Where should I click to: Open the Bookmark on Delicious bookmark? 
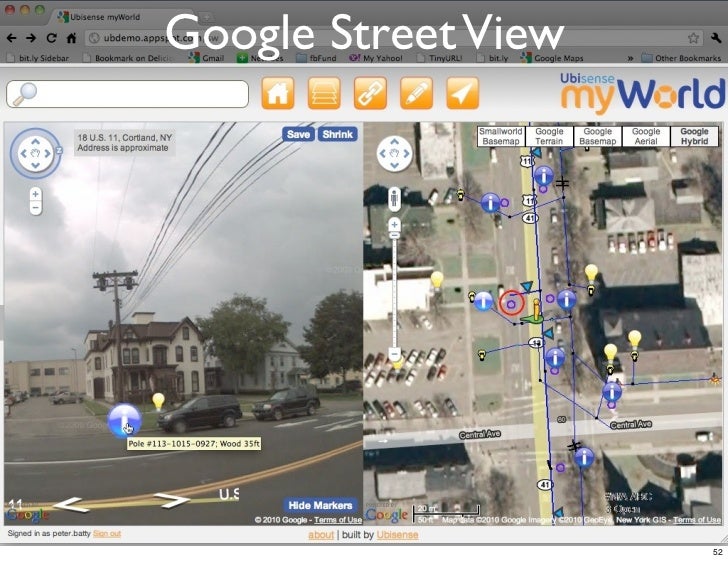point(129,58)
